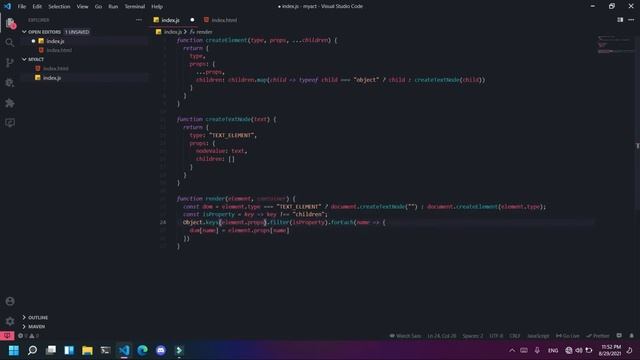This screenshot has width=640, height=360.
Task: Open the Manage gear icon
Action: [x=10, y=321]
